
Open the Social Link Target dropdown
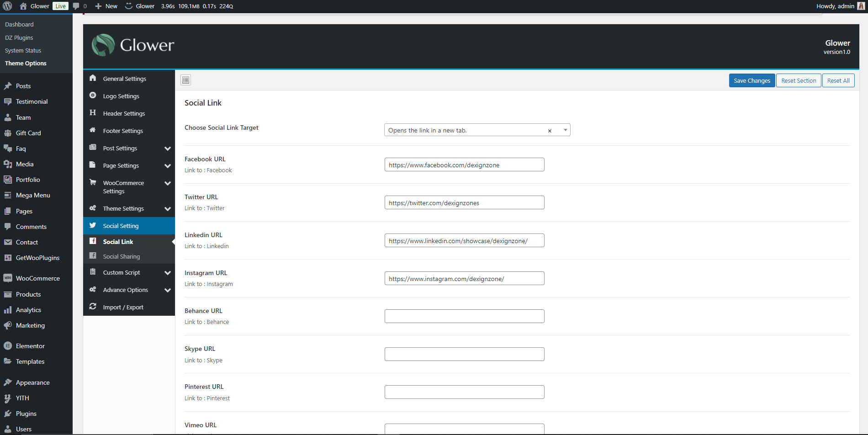pos(565,130)
